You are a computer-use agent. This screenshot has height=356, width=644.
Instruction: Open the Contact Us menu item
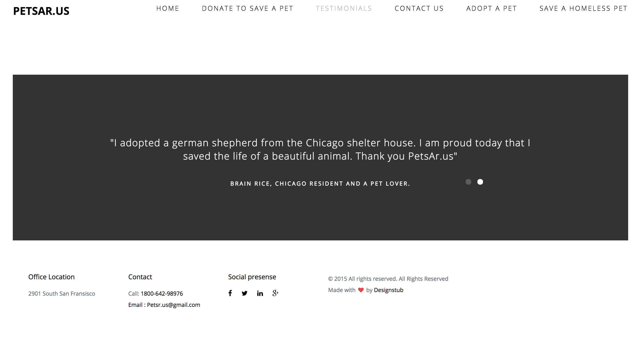pos(419,8)
